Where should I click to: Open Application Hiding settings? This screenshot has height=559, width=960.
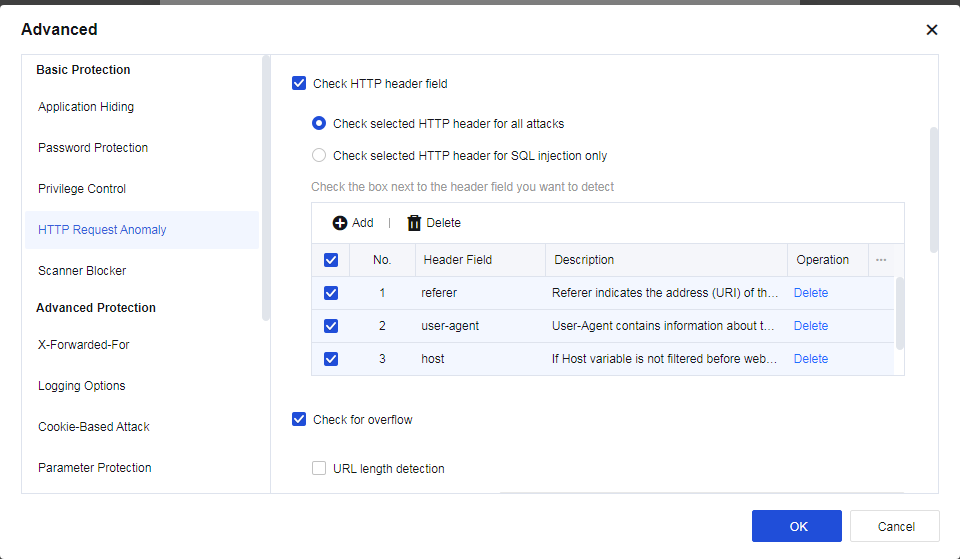[86, 107]
